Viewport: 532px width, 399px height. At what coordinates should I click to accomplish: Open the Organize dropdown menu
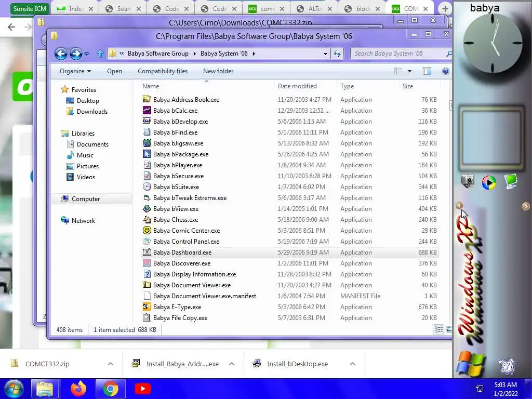coord(75,71)
